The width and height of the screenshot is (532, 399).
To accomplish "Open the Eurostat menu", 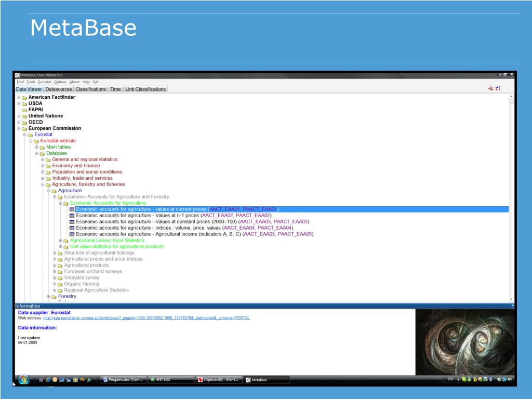I will 45,82.
